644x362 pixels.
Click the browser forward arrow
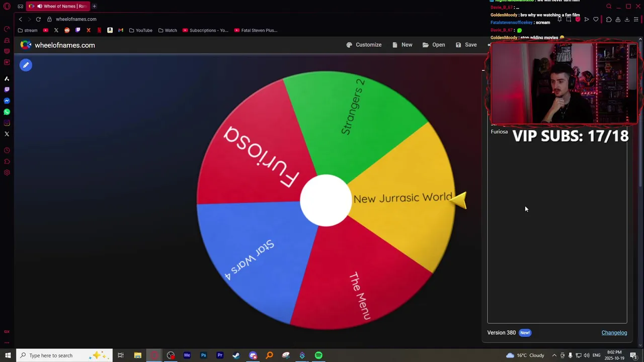click(29, 19)
